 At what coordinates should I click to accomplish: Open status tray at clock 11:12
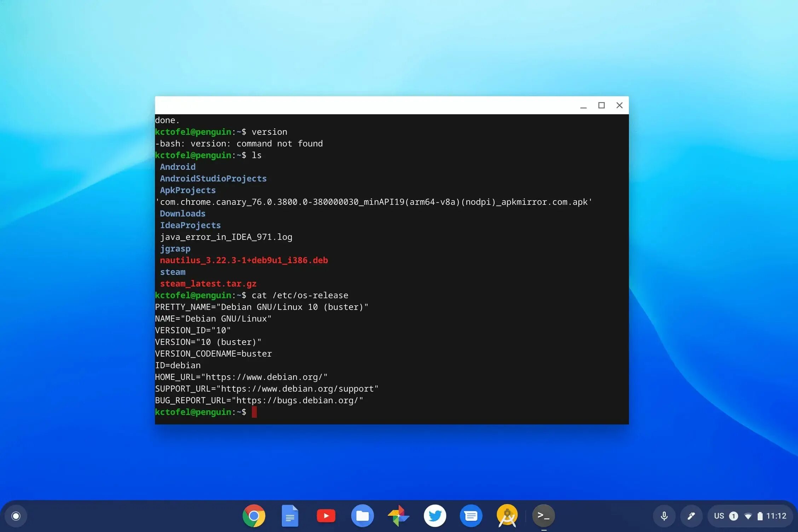[776, 516]
